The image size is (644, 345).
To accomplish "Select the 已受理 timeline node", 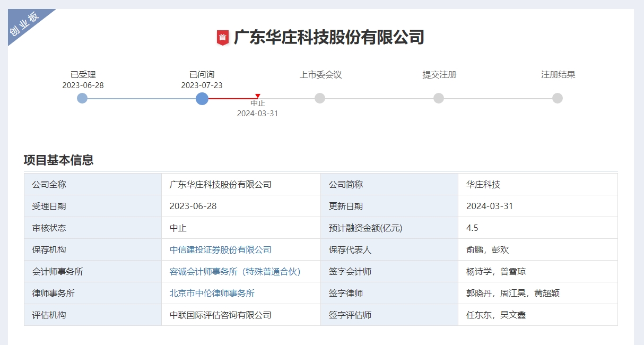I will click(x=82, y=98).
